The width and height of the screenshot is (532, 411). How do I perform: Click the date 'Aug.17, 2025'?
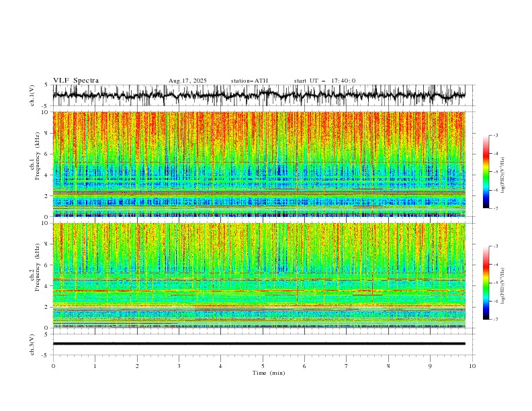point(187,81)
